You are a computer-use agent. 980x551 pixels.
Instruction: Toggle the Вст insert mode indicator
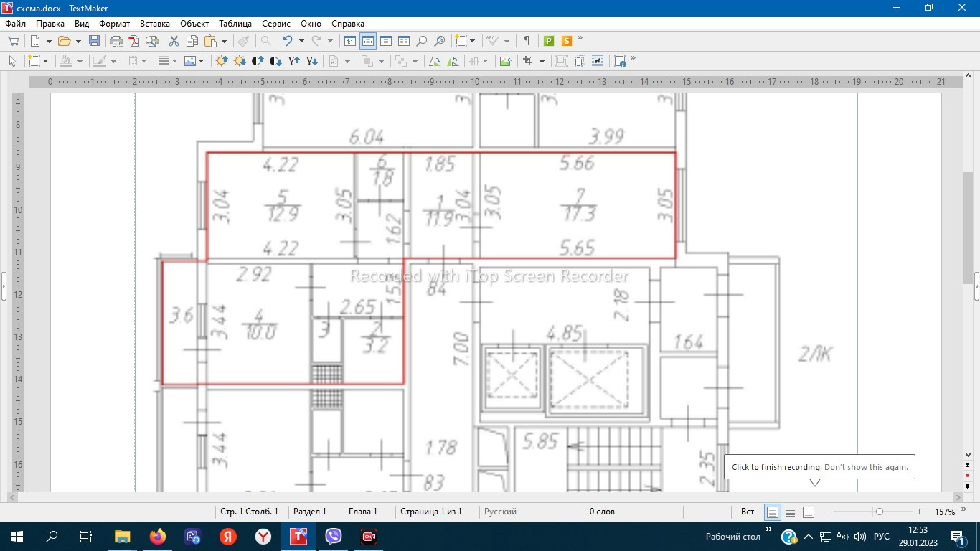pyautogui.click(x=747, y=512)
